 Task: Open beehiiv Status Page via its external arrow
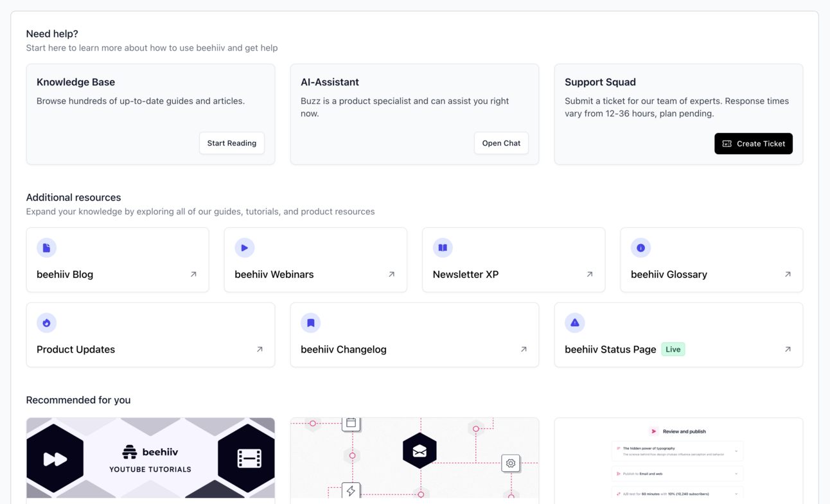point(788,349)
